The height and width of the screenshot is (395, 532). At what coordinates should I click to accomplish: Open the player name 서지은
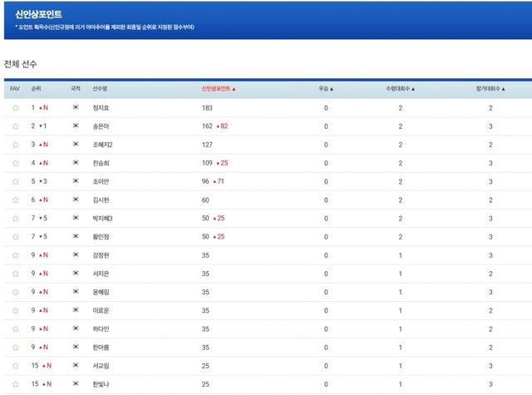click(x=101, y=274)
